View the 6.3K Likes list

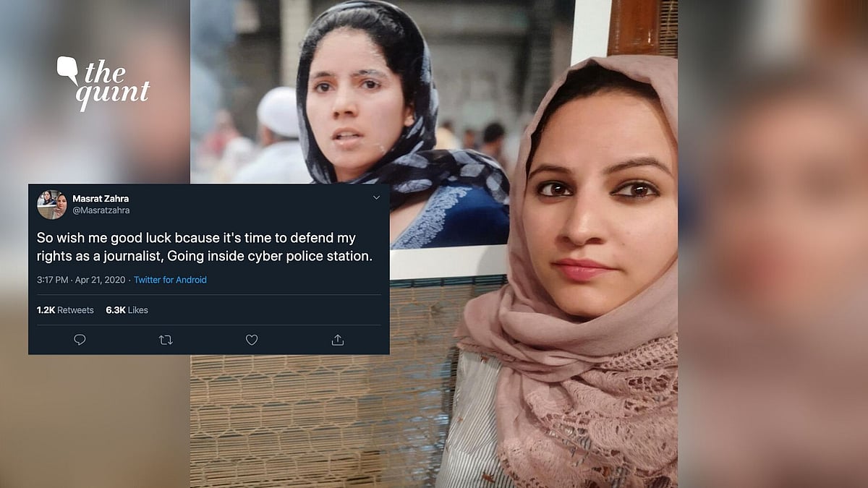pyautogui.click(x=127, y=310)
